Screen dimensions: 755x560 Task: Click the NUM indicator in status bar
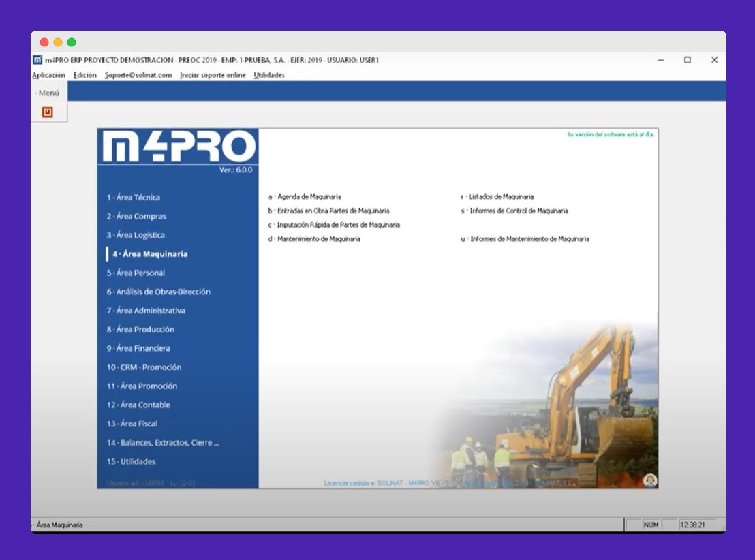[651, 525]
